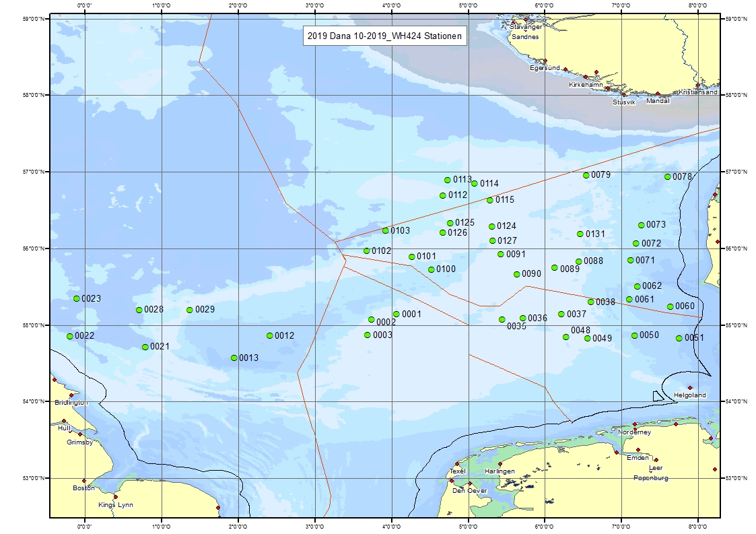Image resolution: width=756 pixels, height=534 pixels.
Task: Click the green marker for station 0001
Action: click(x=397, y=314)
